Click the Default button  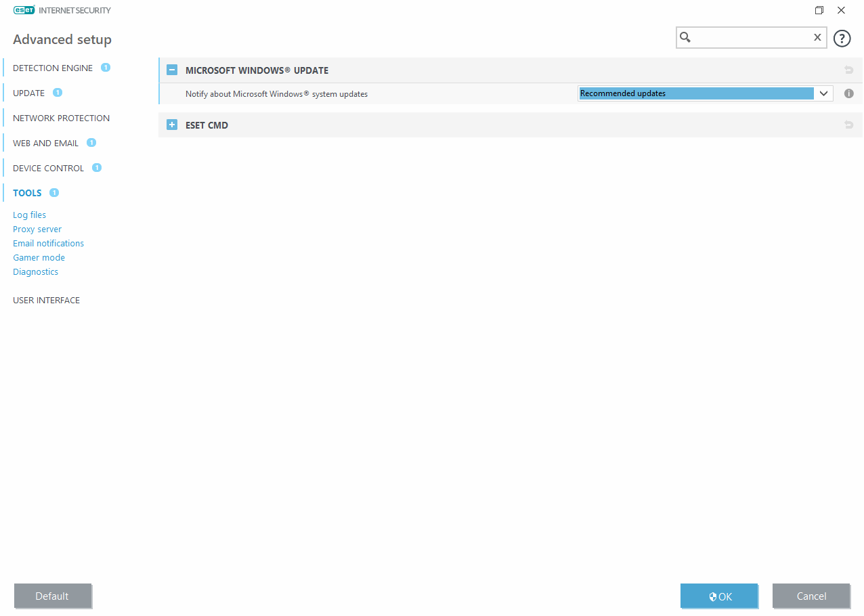point(52,596)
